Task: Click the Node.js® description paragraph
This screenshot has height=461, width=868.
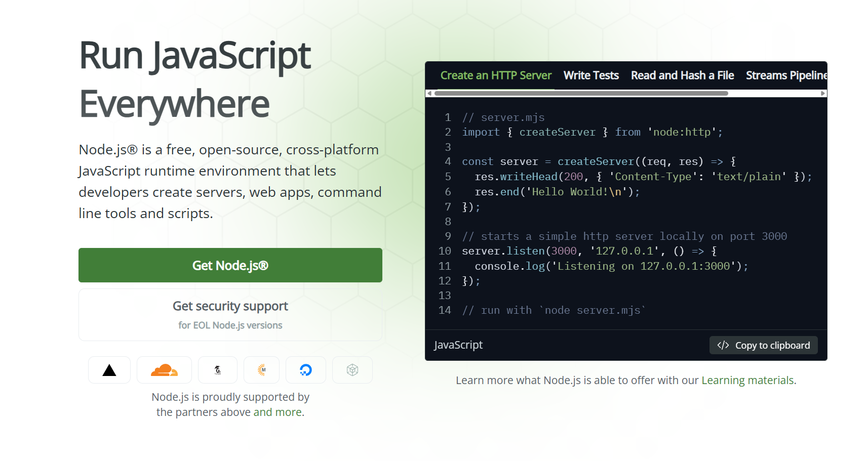Action: [x=230, y=182]
